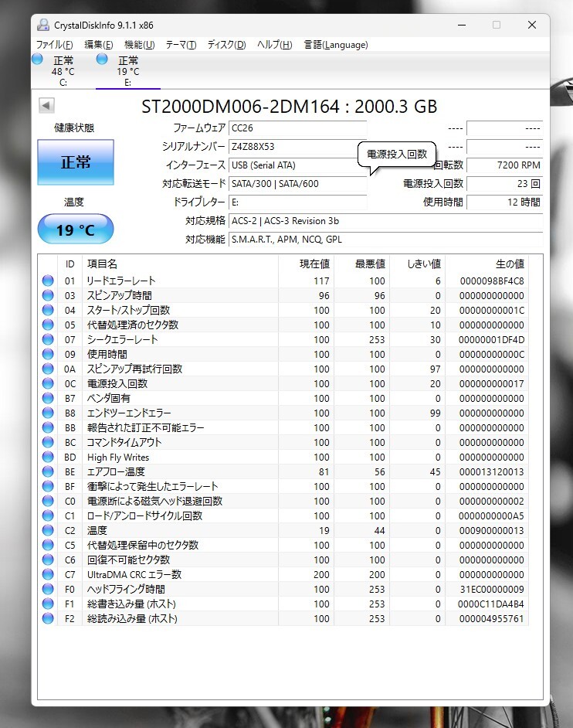
Task: Click status icon for C7 UltraDMA CRC エラー数
Action: (x=48, y=574)
